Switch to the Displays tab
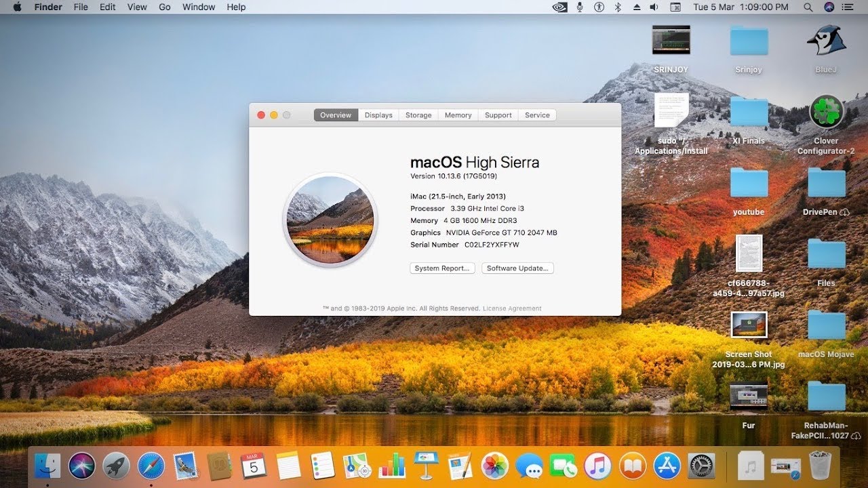 pos(378,115)
